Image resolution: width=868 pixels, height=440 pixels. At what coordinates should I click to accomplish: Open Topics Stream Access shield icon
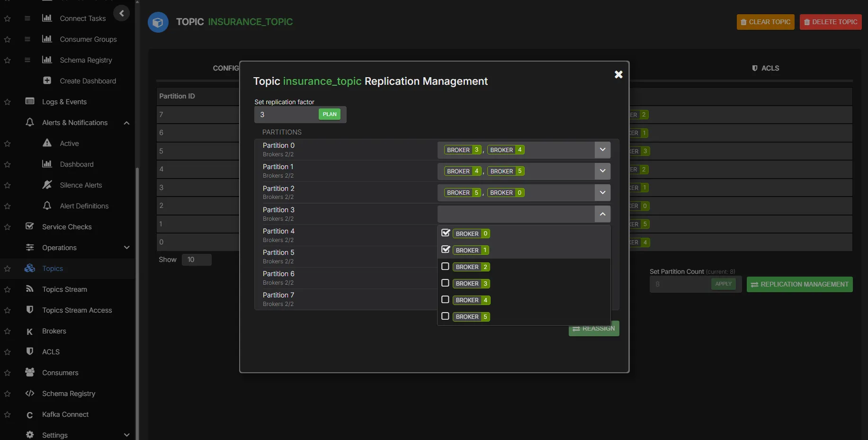pyautogui.click(x=29, y=310)
